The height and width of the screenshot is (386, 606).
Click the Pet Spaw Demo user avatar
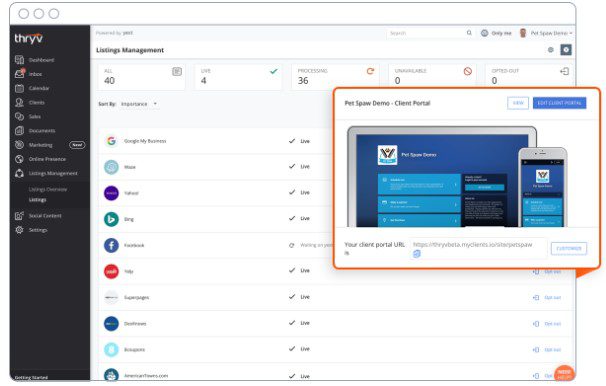[x=523, y=33]
